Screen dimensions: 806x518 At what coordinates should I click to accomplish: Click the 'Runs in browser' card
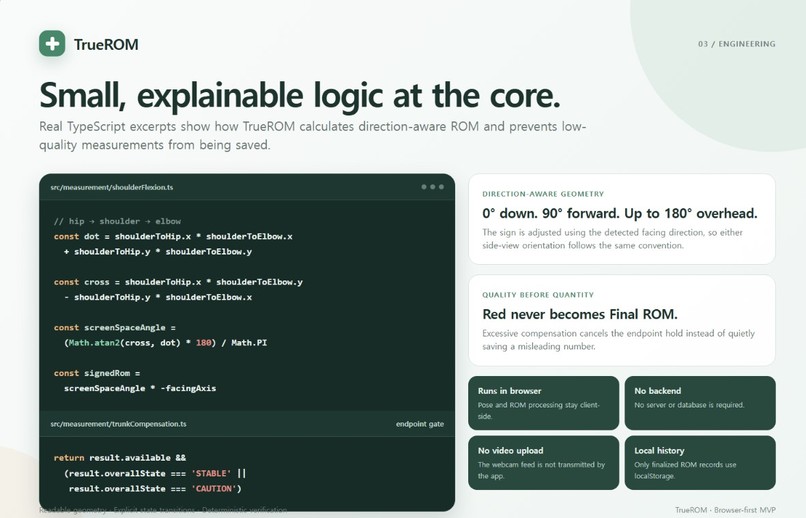[543, 403]
